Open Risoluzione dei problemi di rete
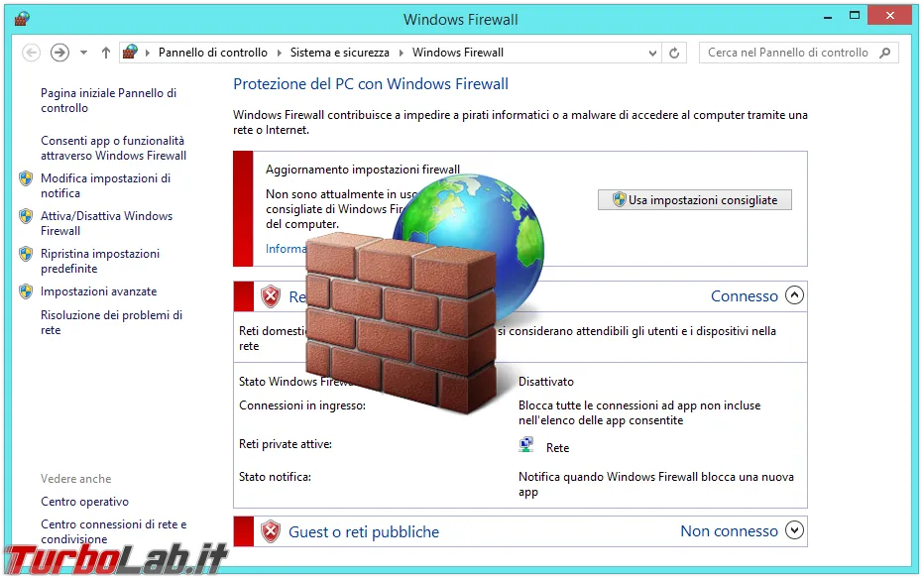The image size is (924, 578). pyautogui.click(x=111, y=322)
